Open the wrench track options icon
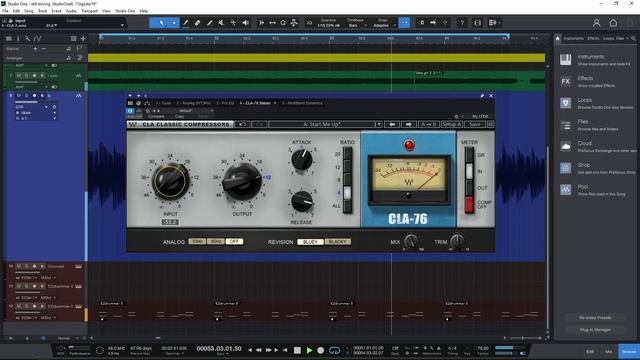640x360 pixels. coord(27,38)
